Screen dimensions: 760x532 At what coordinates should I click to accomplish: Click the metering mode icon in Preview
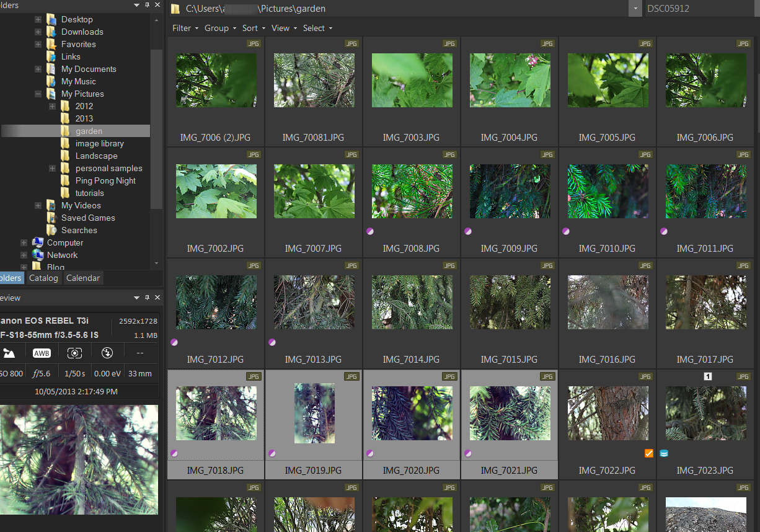click(74, 353)
